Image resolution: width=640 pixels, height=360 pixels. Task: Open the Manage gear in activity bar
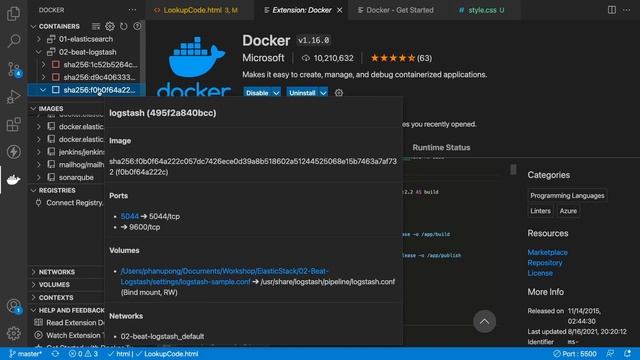(x=13, y=333)
